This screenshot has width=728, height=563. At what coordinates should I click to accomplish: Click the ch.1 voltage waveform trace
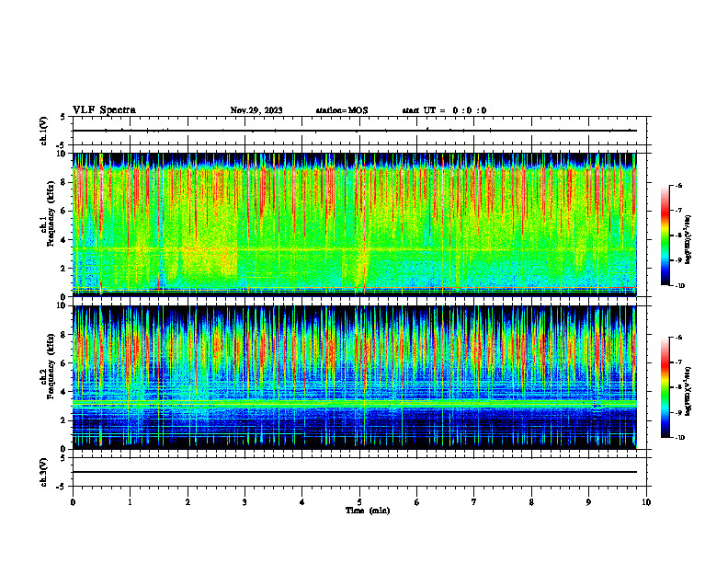point(355,131)
